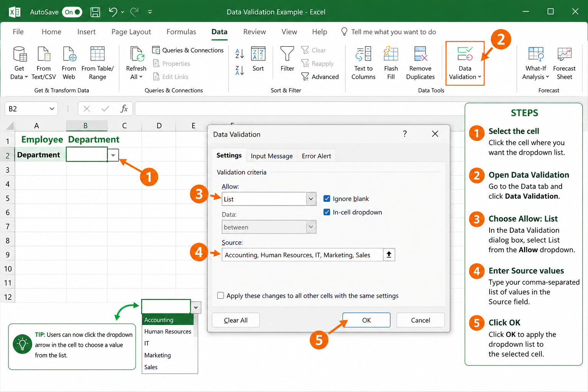Click the From Web icon
This screenshot has height=392, width=588.
[69, 54]
